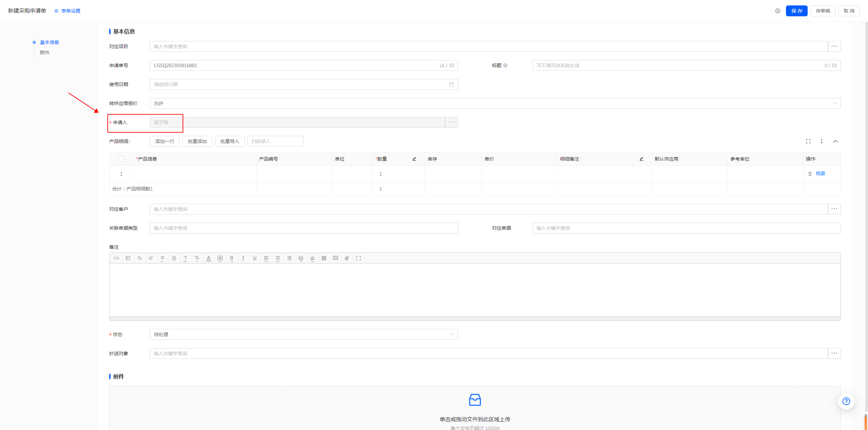868x430 pixels.
Task: Open the 状态 dropdown showing 待处理
Action: pos(304,334)
